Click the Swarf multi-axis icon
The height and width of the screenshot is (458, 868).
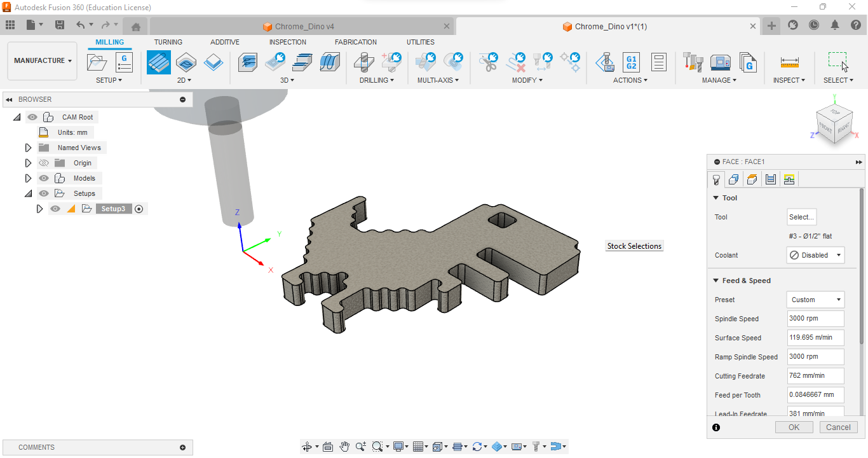426,62
